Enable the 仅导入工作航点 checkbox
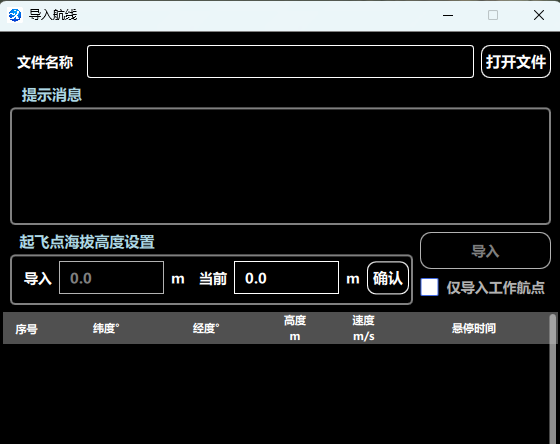 click(429, 287)
